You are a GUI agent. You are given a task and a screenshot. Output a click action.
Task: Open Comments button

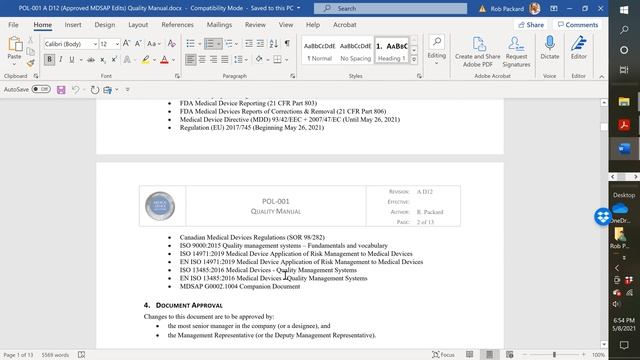(578, 25)
